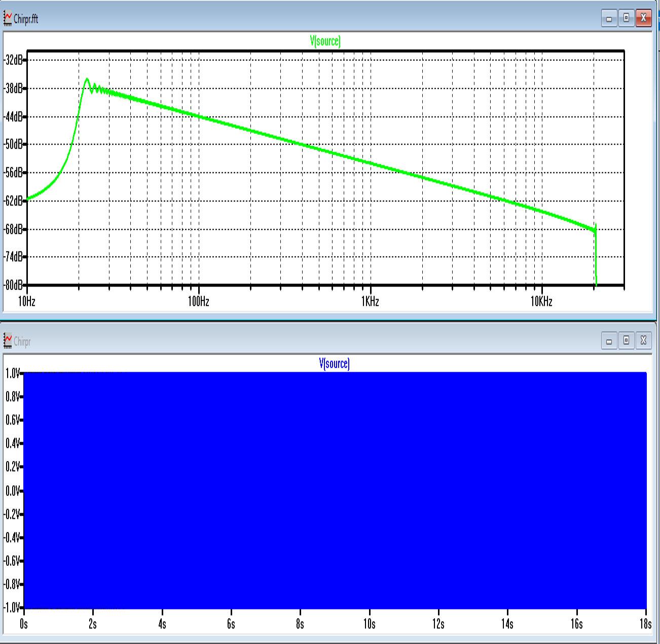Image resolution: width=660 pixels, height=644 pixels.
Task: Click the -0.8V voltage axis label
Action: point(11,584)
